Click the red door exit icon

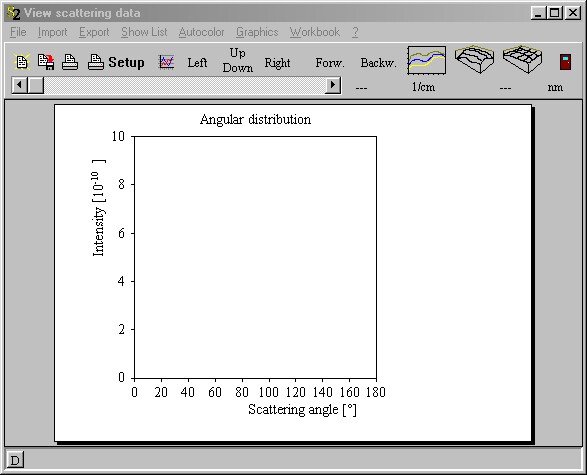(x=565, y=62)
